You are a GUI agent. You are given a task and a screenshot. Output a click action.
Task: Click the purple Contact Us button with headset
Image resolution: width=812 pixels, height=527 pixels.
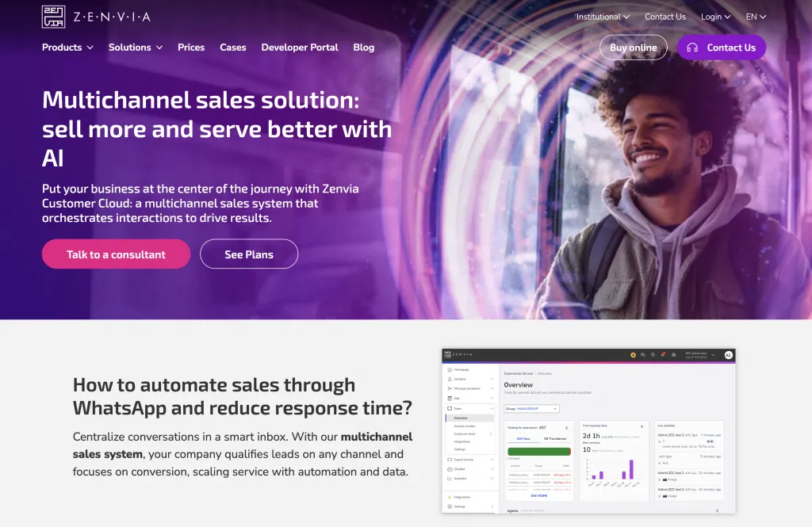click(722, 48)
